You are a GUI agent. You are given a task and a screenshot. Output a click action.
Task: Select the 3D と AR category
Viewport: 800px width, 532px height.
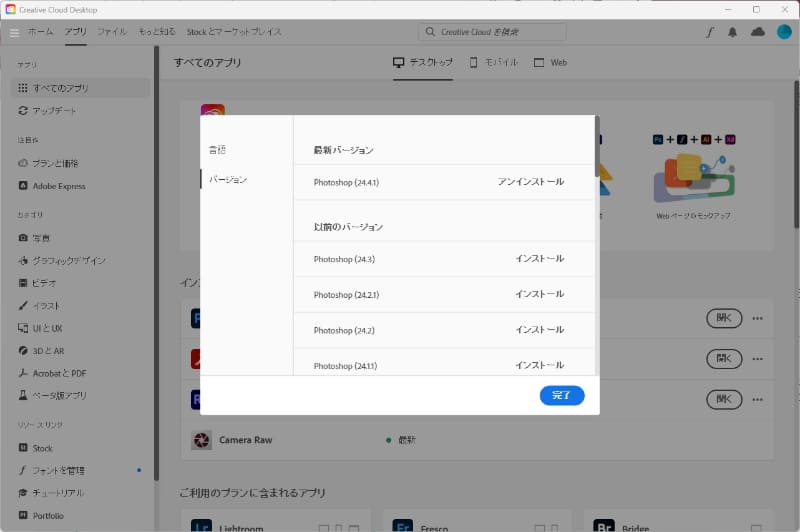click(x=41, y=351)
